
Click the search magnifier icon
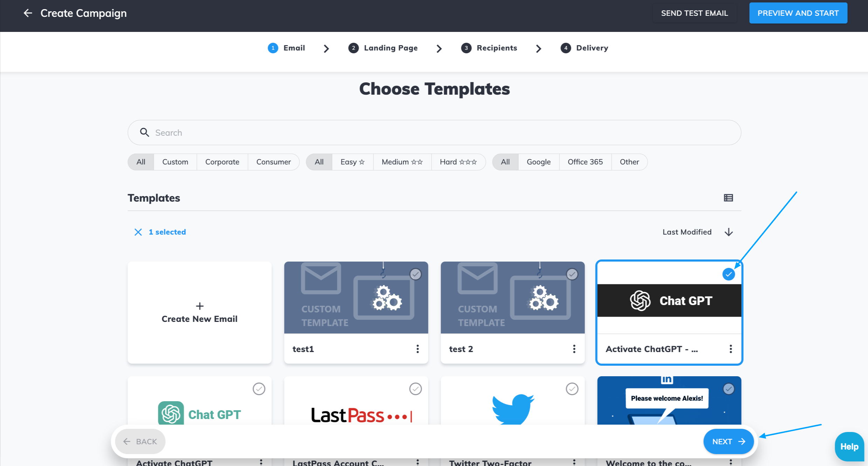click(144, 132)
